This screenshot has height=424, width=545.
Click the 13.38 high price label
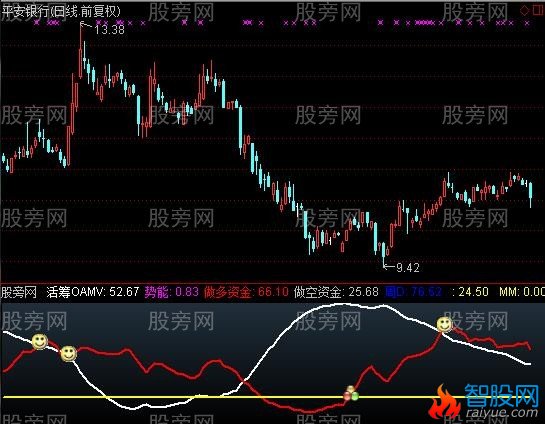coord(109,30)
